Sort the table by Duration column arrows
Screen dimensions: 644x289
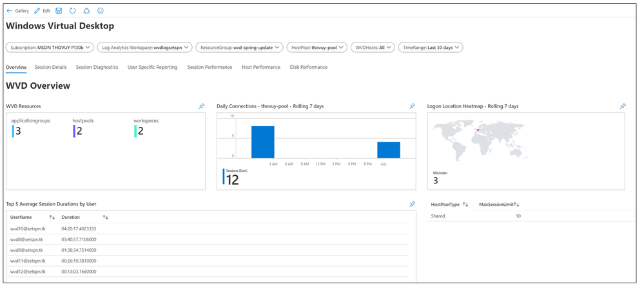106,218
